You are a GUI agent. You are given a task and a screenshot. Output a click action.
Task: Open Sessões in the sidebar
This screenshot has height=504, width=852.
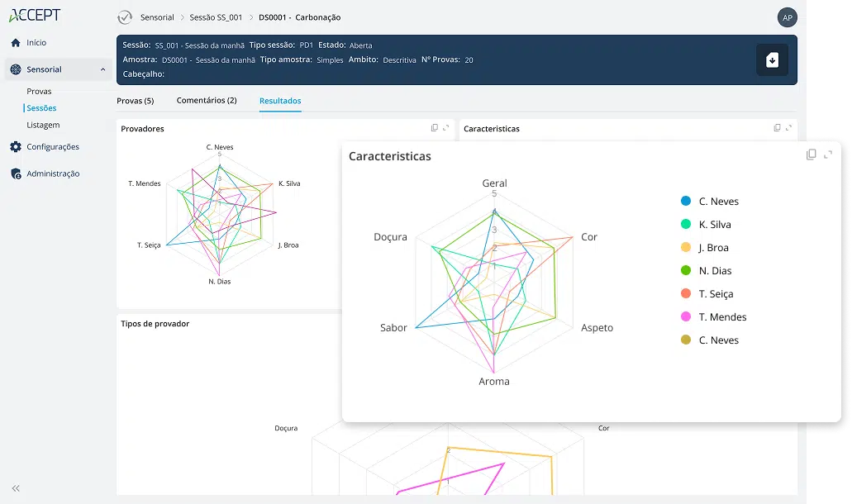click(x=41, y=108)
